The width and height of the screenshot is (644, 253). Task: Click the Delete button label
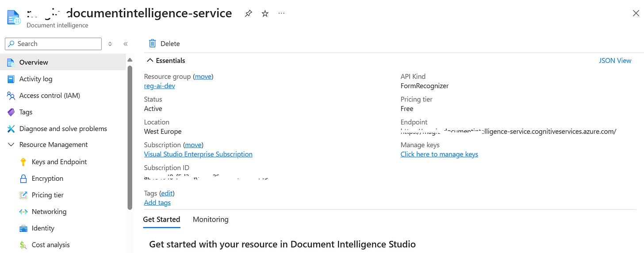pos(170,44)
